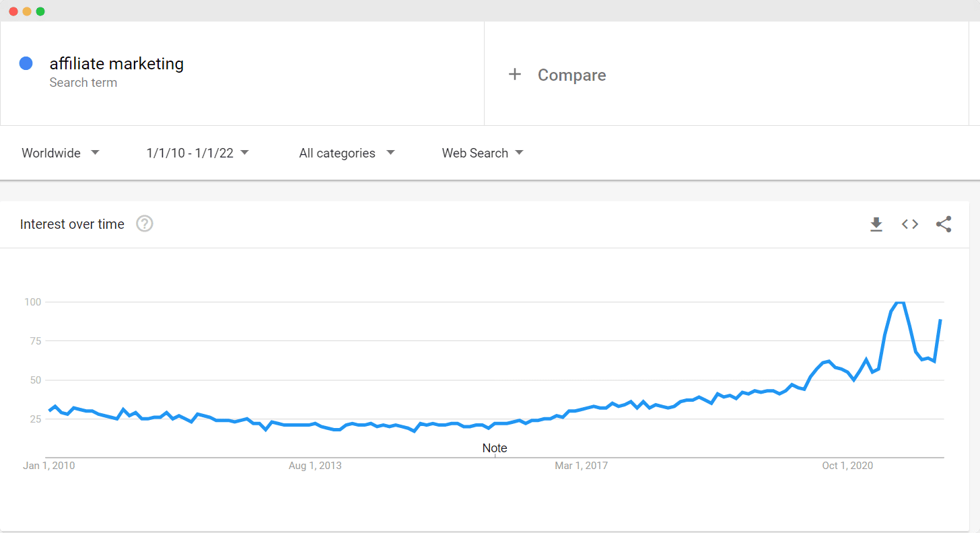Click the Compare option to add a term
980x533 pixels.
[x=571, y=75]
